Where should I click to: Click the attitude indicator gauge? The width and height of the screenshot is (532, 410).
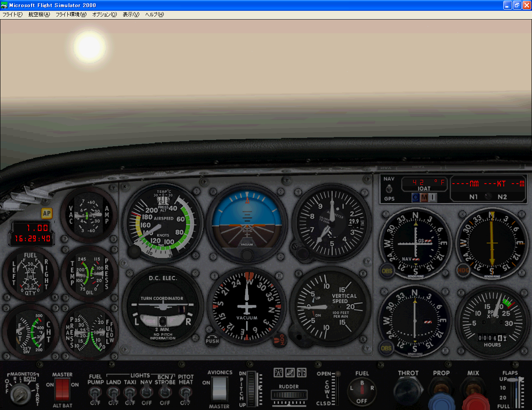point(247,223)
